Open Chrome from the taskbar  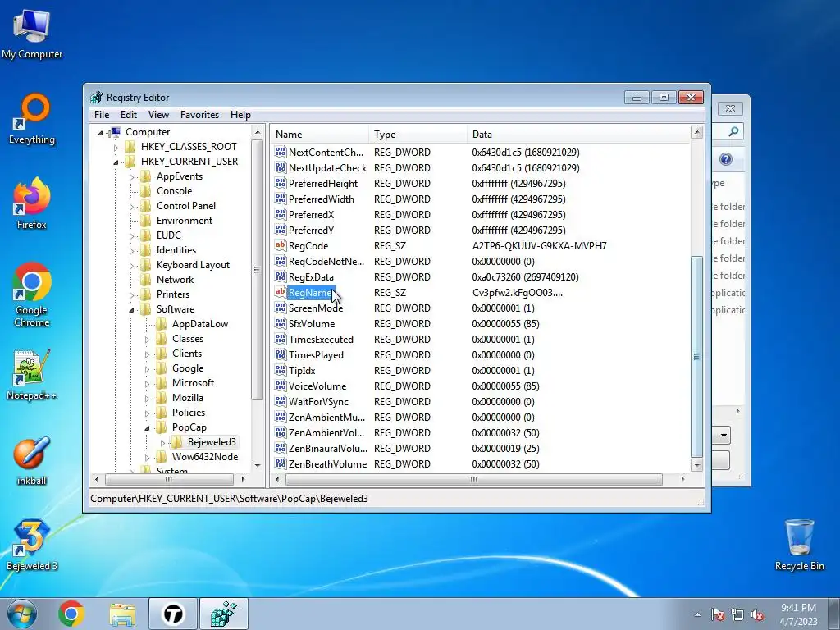[71, 614]
